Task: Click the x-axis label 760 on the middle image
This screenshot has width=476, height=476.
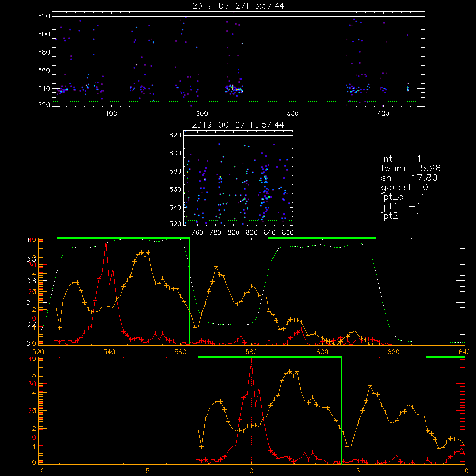Action: click(x=198, y=233)
